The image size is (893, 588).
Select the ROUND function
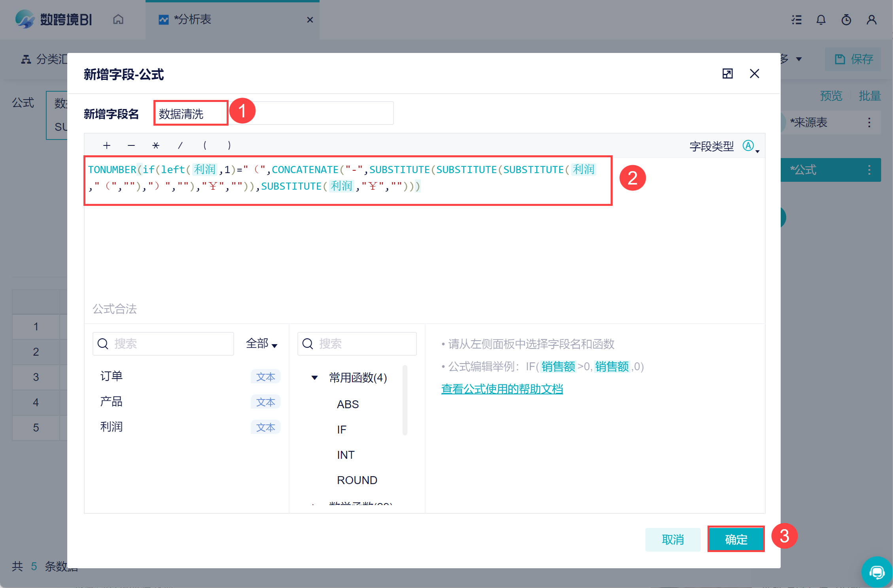(357, 480)
